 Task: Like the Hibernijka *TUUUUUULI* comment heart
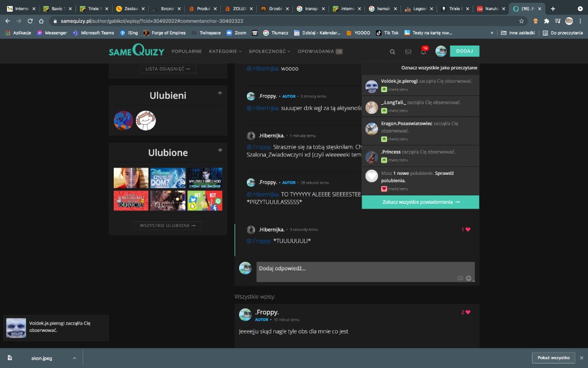click(x=468, y=229)
